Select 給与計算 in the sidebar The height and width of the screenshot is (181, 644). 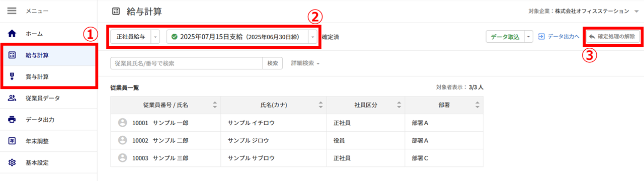tap(48, 55)
